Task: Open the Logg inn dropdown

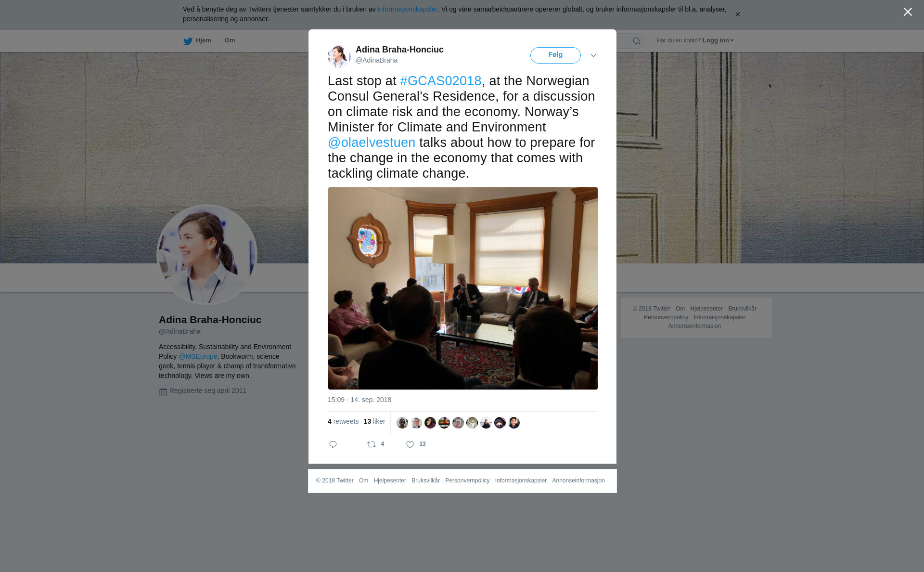Action: pos(718,40)
